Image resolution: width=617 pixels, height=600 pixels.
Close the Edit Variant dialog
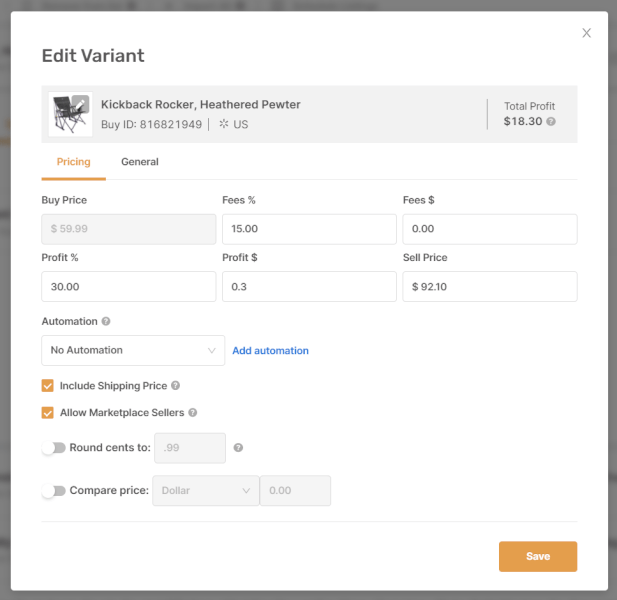pos(586,33)
